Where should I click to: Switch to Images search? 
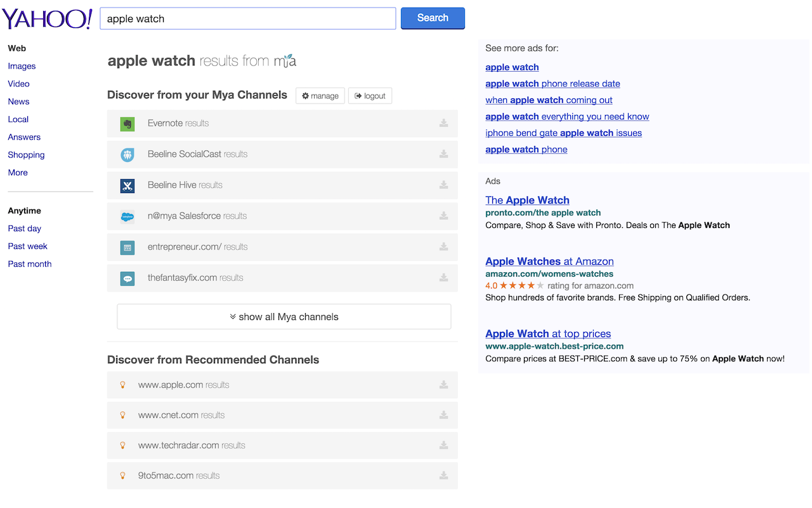click(22, 66)
